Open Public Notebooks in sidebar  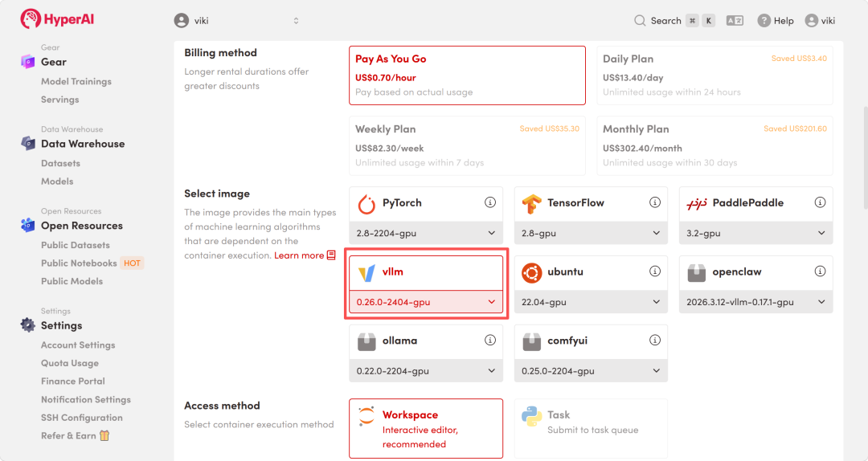[x=79, y=263]
